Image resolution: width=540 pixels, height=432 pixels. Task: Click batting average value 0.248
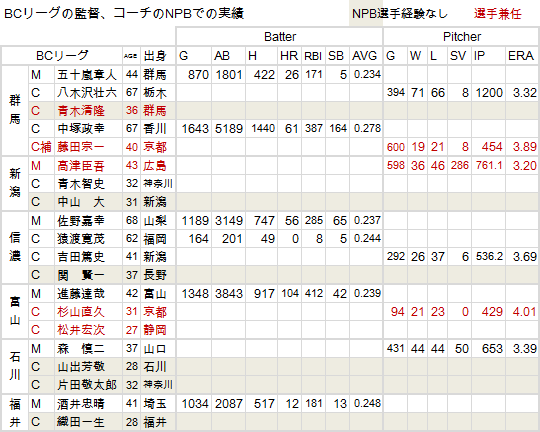[367, 403]
